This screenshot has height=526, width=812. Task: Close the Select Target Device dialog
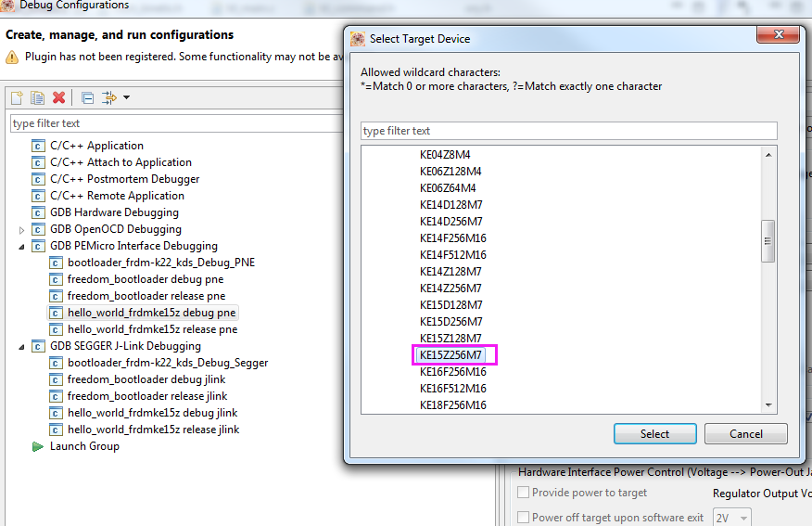(778, 34)
